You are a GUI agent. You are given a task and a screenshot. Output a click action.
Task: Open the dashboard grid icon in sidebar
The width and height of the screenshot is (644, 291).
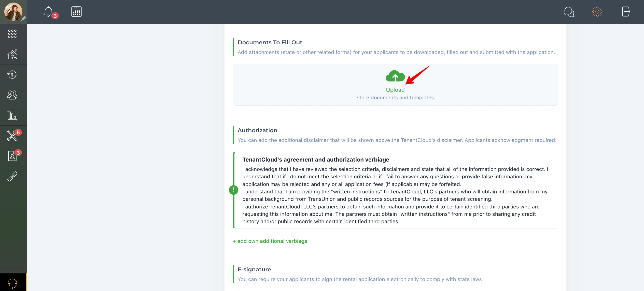(12, 34)
